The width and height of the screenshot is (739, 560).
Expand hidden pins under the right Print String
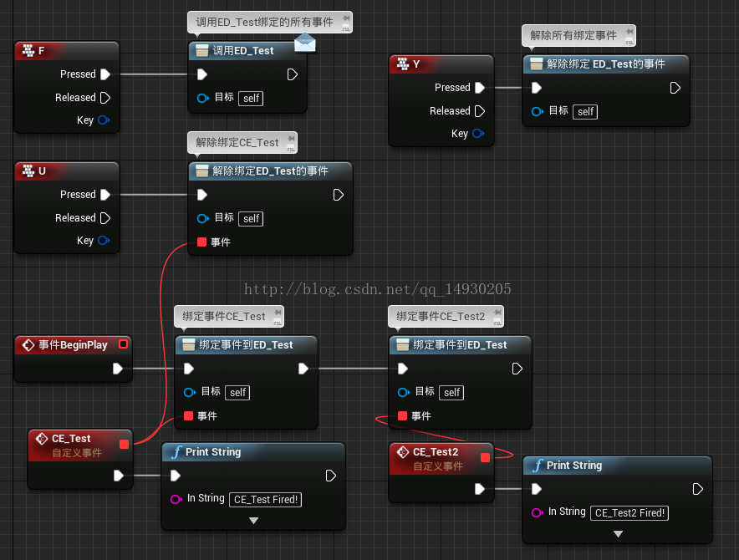617,533
